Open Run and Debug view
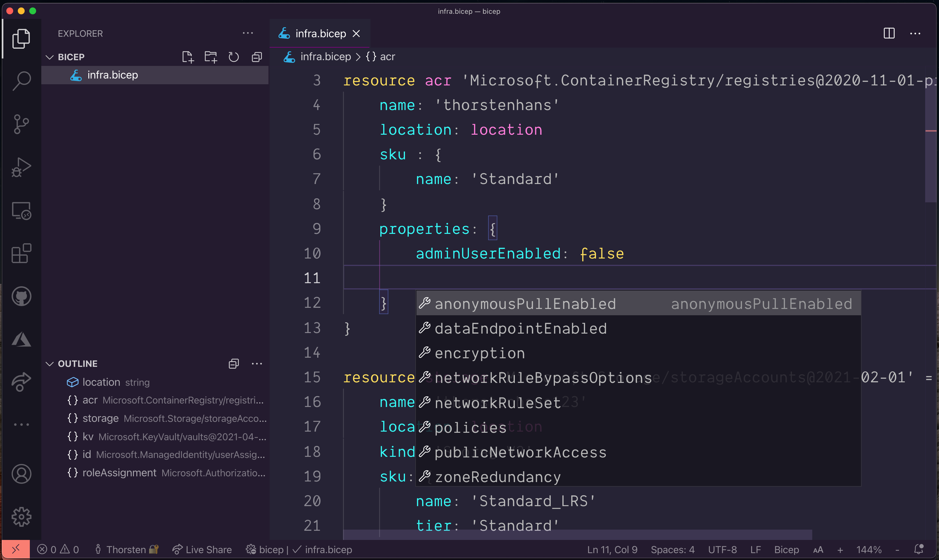Image resolution: width=939 pixels, height=560 pixels. (21, 167)
